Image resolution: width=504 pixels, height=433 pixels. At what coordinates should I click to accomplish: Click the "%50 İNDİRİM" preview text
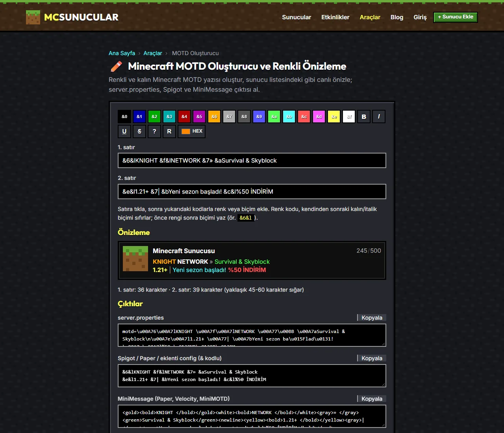[247, 270]
